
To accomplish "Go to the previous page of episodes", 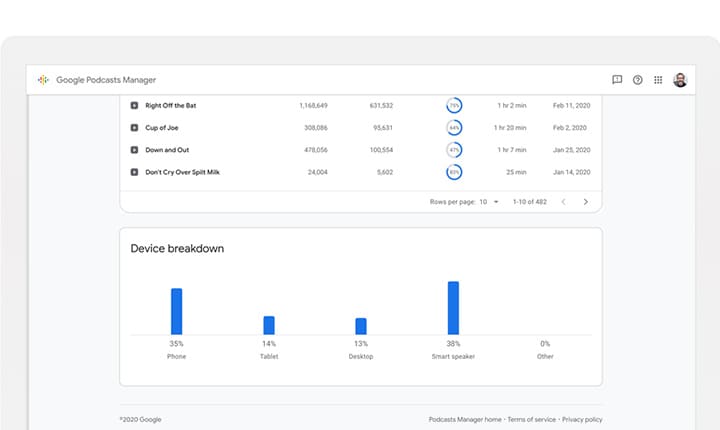I will (x=563, y=202).
